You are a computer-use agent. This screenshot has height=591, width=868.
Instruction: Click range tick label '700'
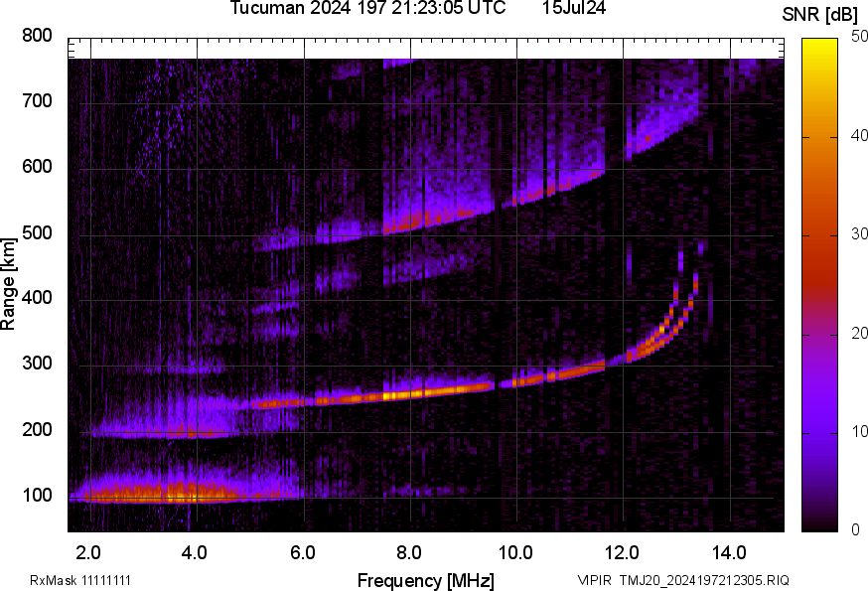click(37, 101)
